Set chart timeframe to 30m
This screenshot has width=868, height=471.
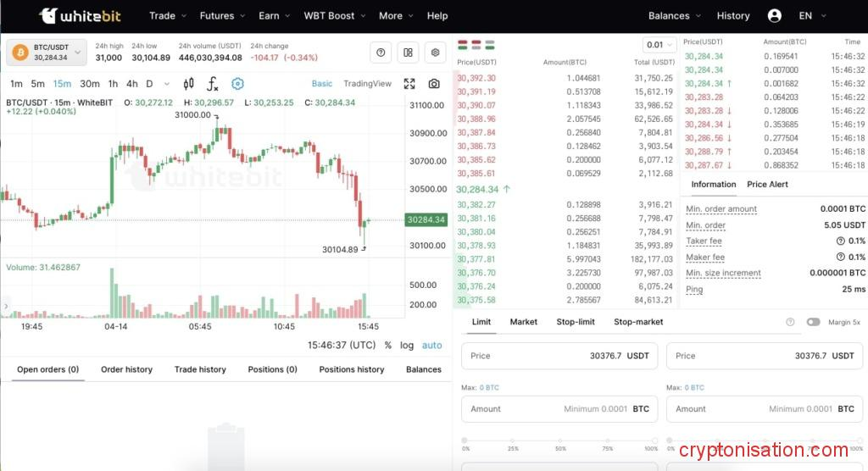point(90,84)
